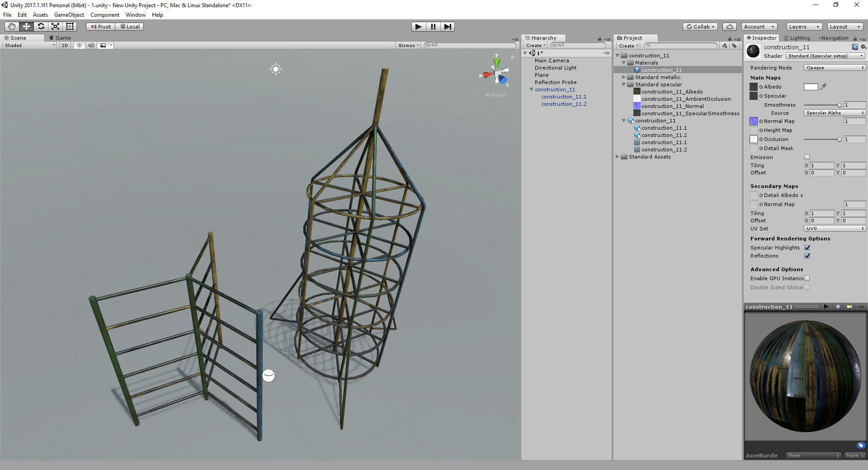Open scene effects image dropdown
This screenshot has height=470, width=868.
[x=105, y=45]
